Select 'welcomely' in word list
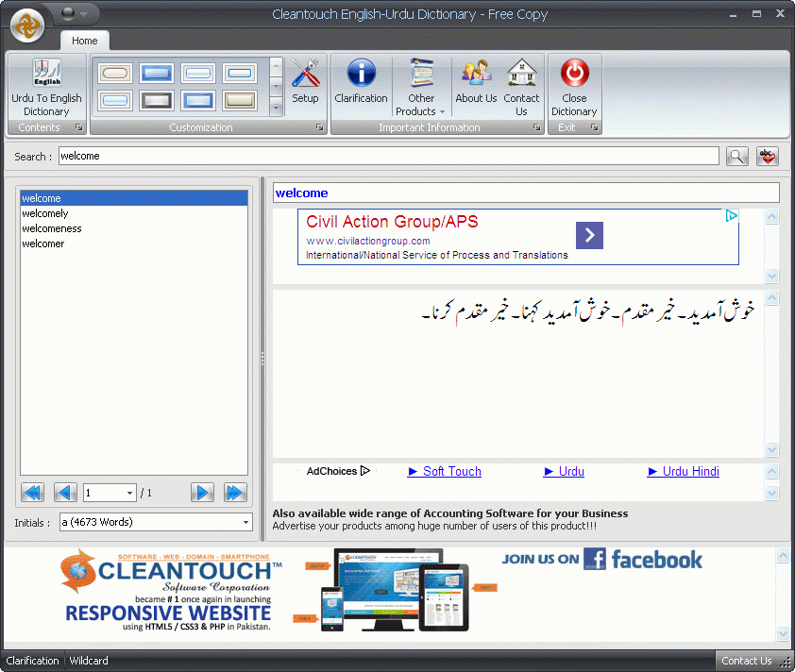The height and width of the screenshot is (672, 795). point(134,213)
